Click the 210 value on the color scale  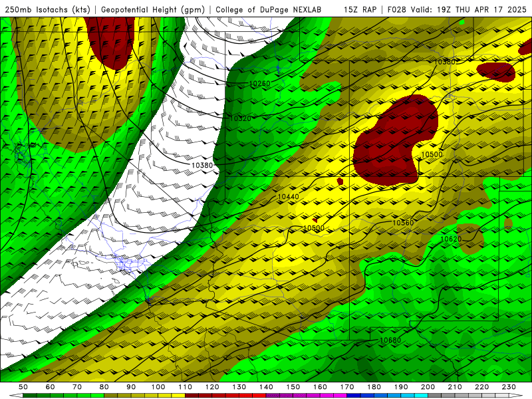pos(455,387)
